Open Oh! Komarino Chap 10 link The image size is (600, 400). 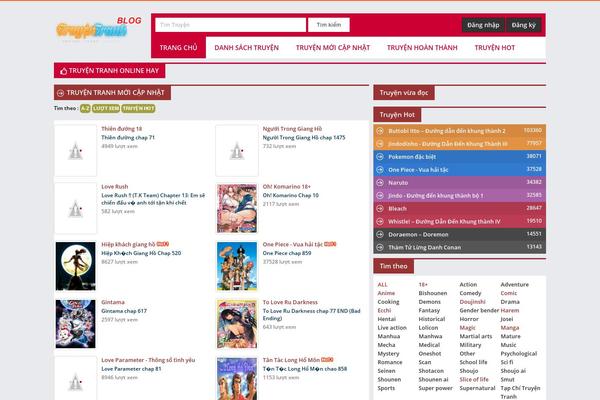(290, 195)
